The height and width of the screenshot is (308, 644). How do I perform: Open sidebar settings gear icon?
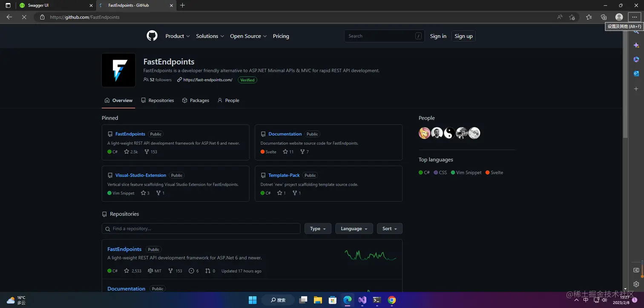636,284
